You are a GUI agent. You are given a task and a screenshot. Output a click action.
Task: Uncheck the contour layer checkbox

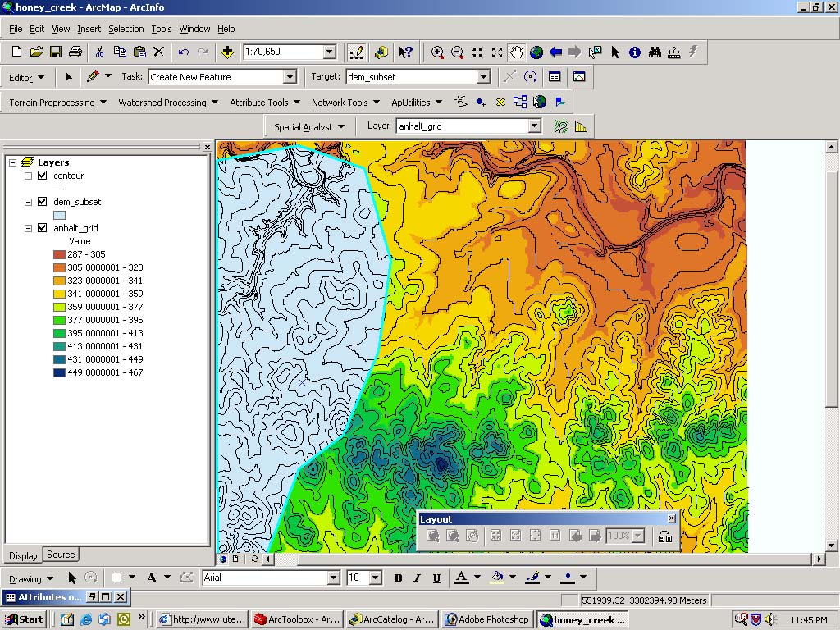click(43, 176)
